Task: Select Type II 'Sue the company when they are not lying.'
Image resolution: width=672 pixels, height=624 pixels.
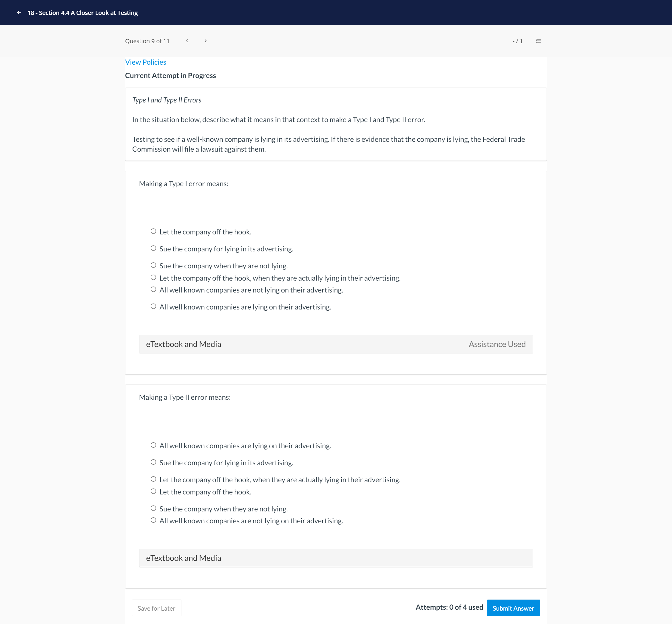Action: coord(153,508)
